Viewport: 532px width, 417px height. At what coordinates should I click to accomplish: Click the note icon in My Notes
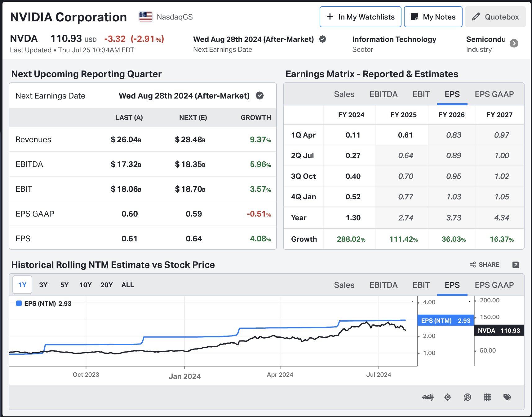[x=415, y=17]
